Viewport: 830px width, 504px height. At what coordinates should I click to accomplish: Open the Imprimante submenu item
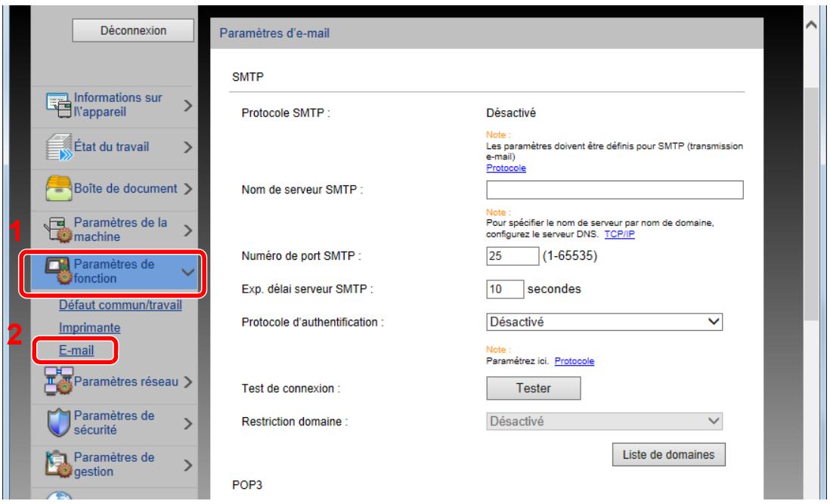pos(88,329)
